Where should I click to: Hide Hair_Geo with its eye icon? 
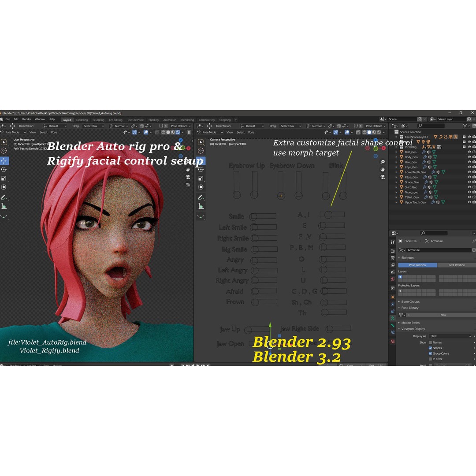(469, 162)
